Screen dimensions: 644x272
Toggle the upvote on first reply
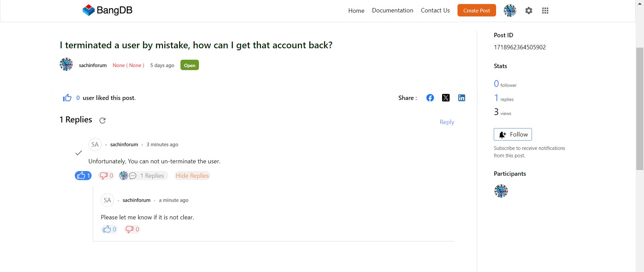[83, 175]
